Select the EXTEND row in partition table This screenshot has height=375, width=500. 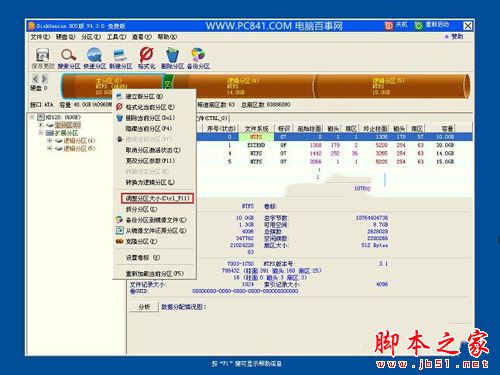(334, 145)
